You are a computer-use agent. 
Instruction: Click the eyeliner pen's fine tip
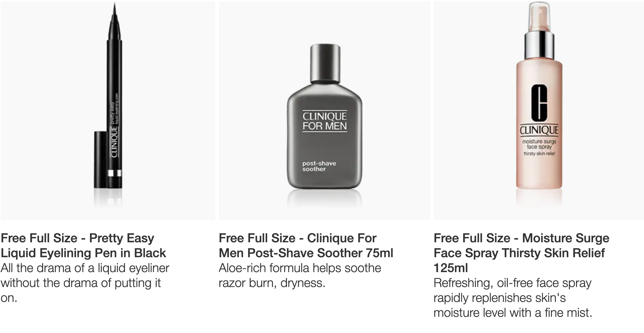(115, 9)
